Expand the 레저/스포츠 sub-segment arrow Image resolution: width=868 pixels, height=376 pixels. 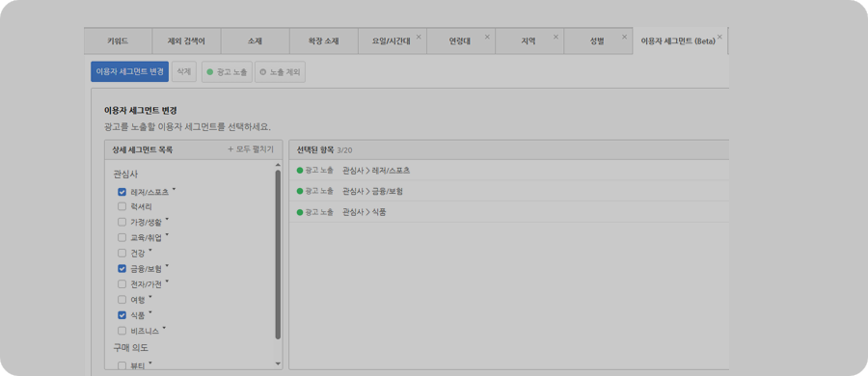click(x=174, y=190)
